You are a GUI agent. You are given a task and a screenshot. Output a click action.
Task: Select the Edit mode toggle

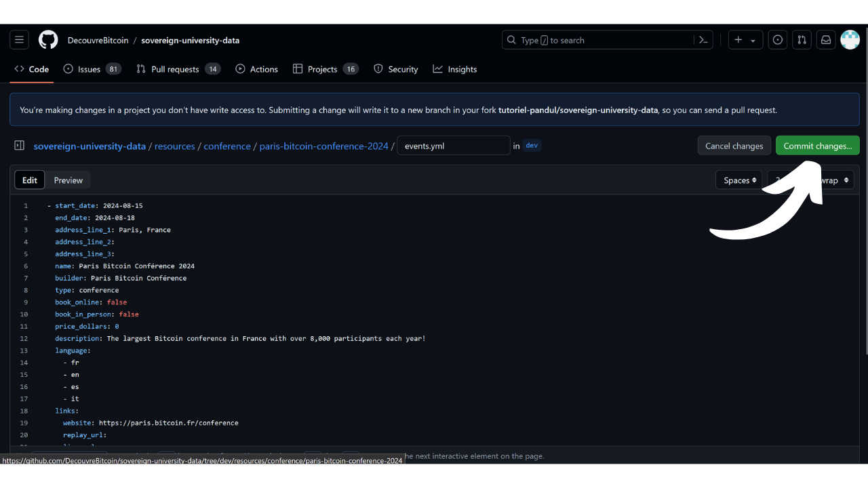30,180
